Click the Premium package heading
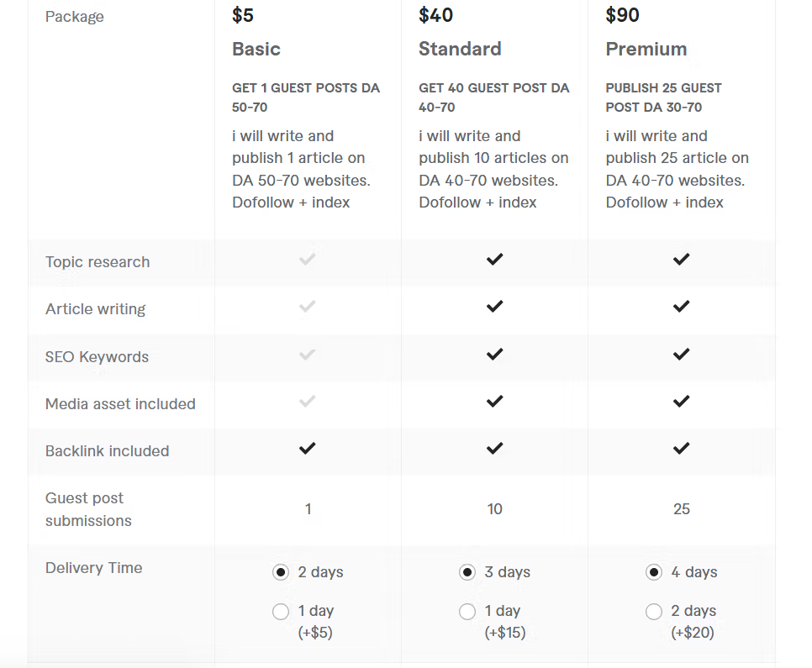Image resolution: width=812 pixels, height=668 pixels. (646, 50)
